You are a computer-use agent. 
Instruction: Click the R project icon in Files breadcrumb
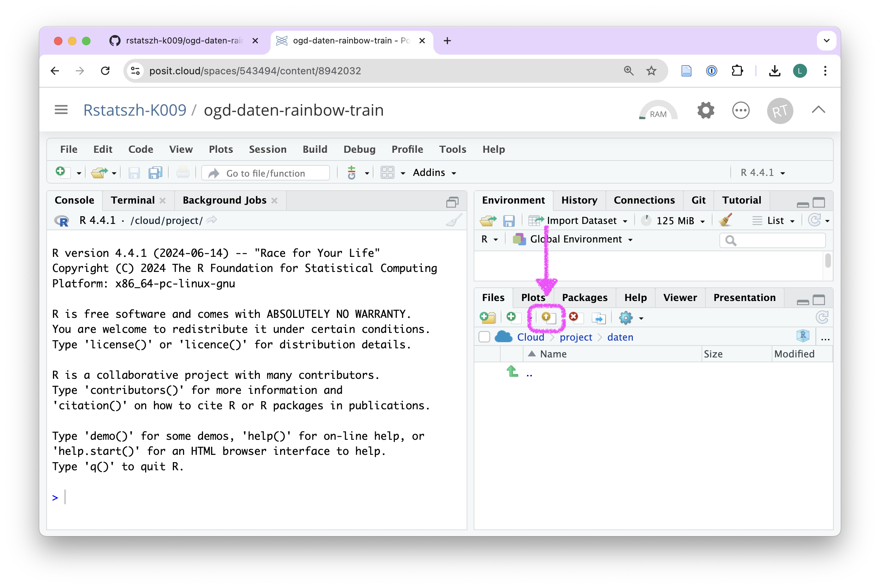tap(803, 336)
